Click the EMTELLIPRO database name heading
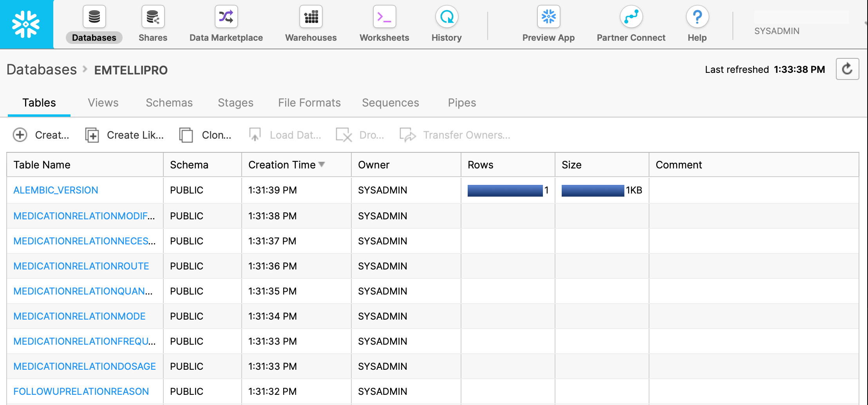 click(x=131, y=70)
